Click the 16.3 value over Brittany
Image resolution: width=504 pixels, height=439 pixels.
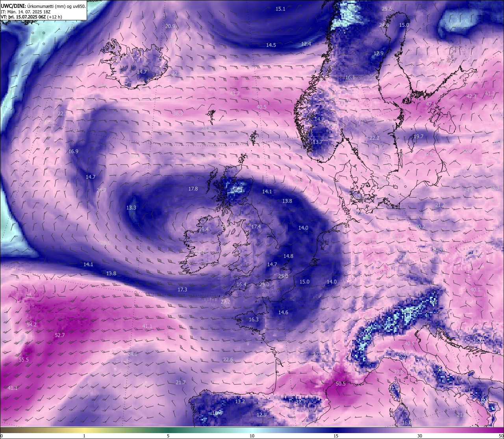point(254,319)
